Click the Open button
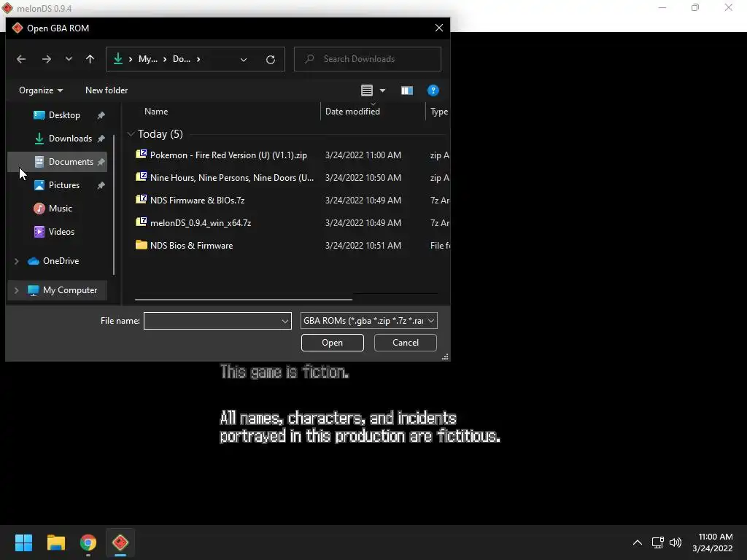The image size is (747, 560). point(332,343)
